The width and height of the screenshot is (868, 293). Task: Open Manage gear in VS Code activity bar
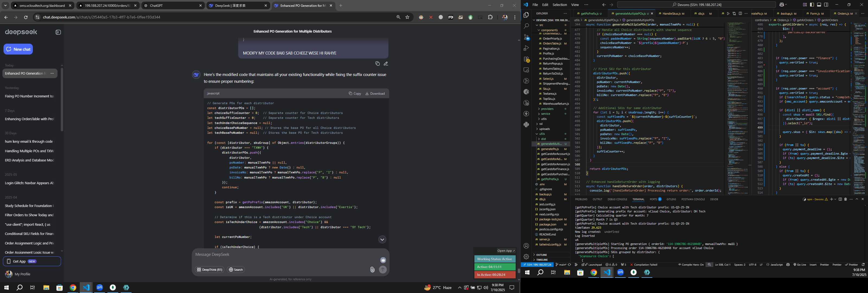(526, 257)
